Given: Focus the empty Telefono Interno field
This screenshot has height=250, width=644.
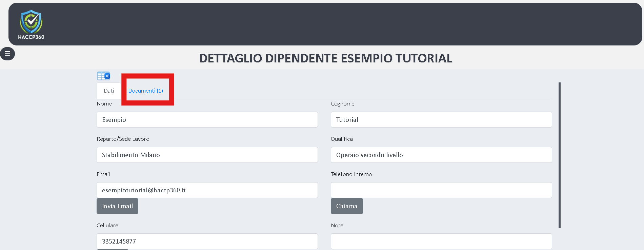Looking at the screenshot, I should click(441, 190).
